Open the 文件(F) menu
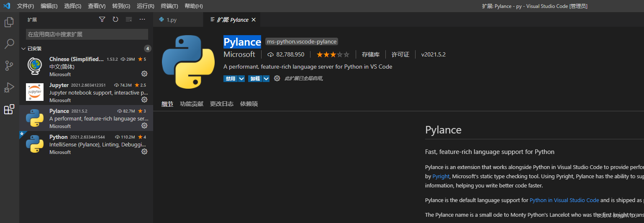 pyautogui.click(x=26, y=6)
